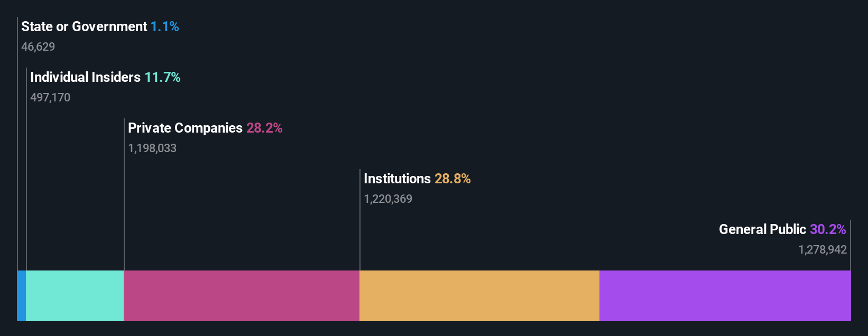Click the 1,278,942 share count
Viewport: 868px width, 336px height.
pyautogui.click(x=823, y=249)
